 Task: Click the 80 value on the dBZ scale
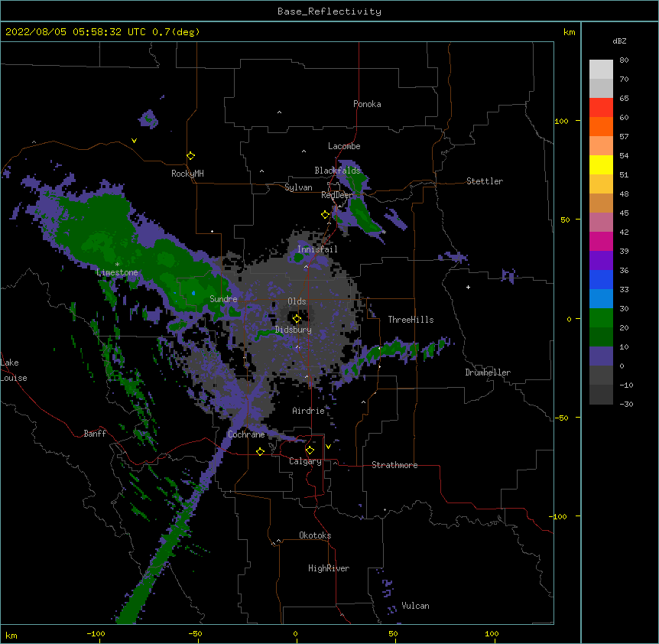point(624,60)
